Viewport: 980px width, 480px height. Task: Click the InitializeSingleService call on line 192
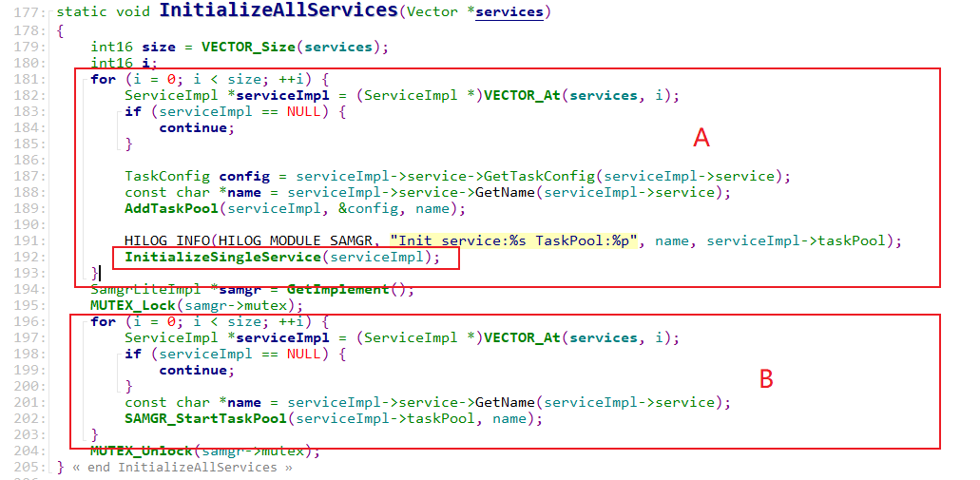(x=222, y=257)
